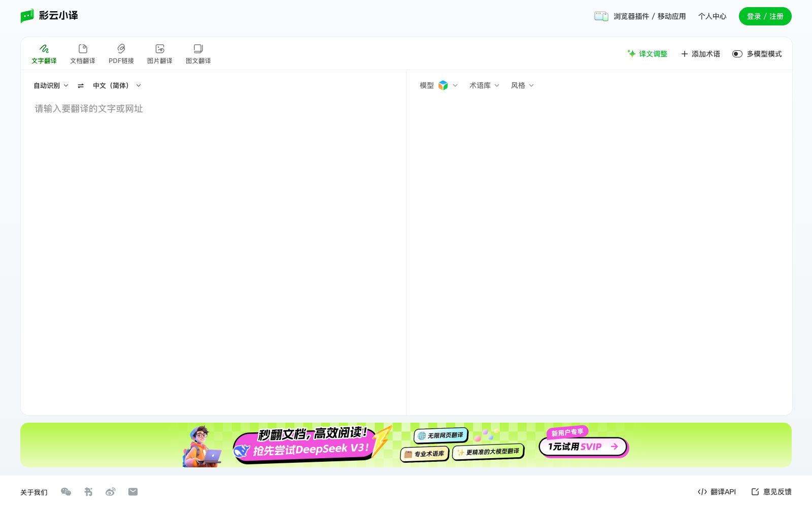This screenshot has height=508, width=812.
Task: Select the 文字翻译 tab
Action: (44, 54)
